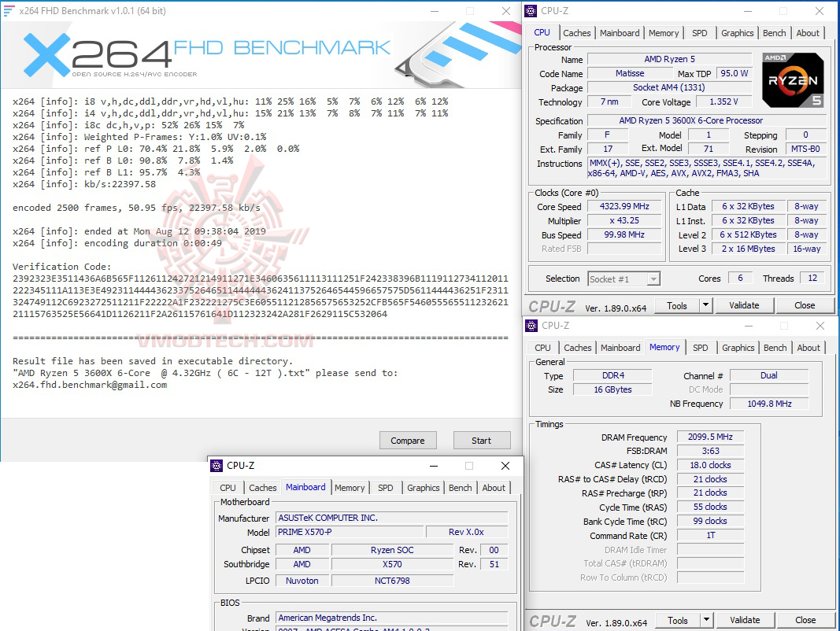Click the x264 FHD Benchmark title bar icon
This screenshot has height=631, width=840.
pyautogui.click(x=8, y=10)
